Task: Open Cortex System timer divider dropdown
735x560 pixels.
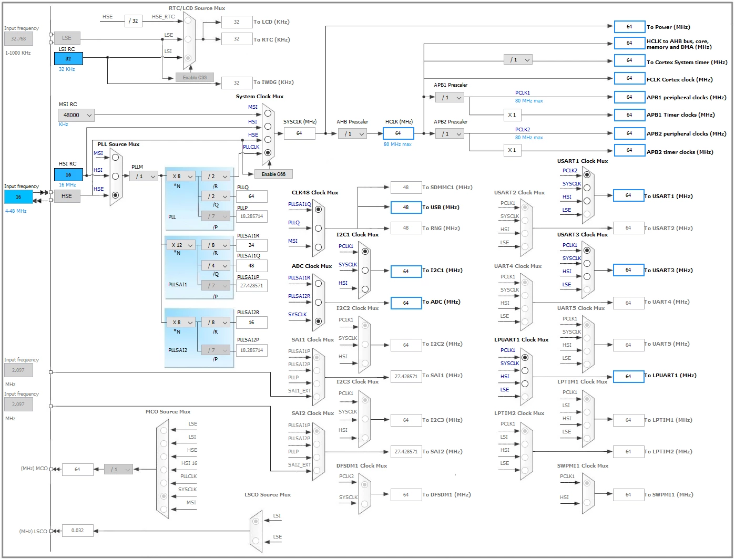Action: tap(518, 60)
